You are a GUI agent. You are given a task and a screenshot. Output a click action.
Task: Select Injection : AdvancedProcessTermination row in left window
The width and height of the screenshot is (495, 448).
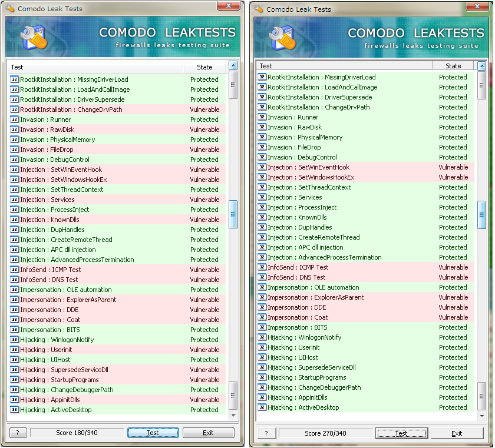point(117,260)
